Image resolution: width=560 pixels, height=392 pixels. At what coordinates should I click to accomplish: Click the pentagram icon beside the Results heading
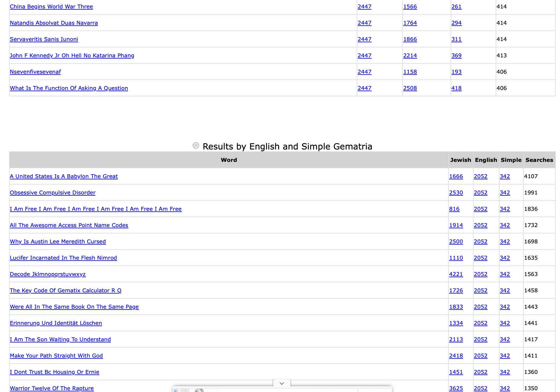(x=196, y=146)
